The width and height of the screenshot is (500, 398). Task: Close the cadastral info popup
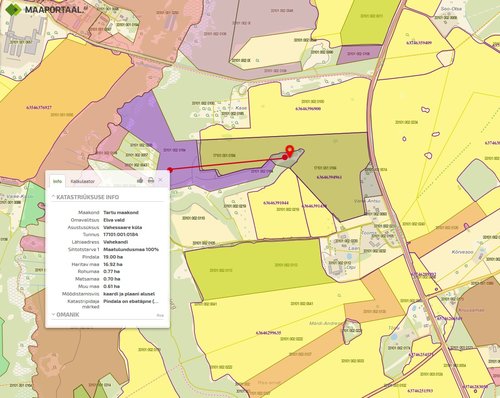[x=161, y=180]
